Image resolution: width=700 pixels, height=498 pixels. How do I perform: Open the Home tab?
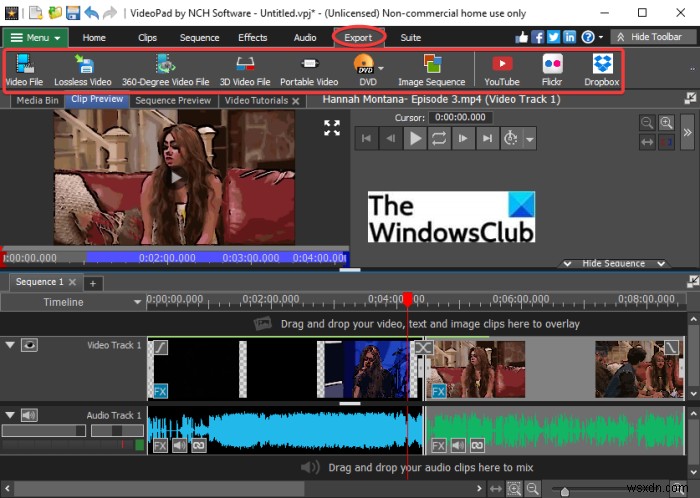click(x=94, y=37)
